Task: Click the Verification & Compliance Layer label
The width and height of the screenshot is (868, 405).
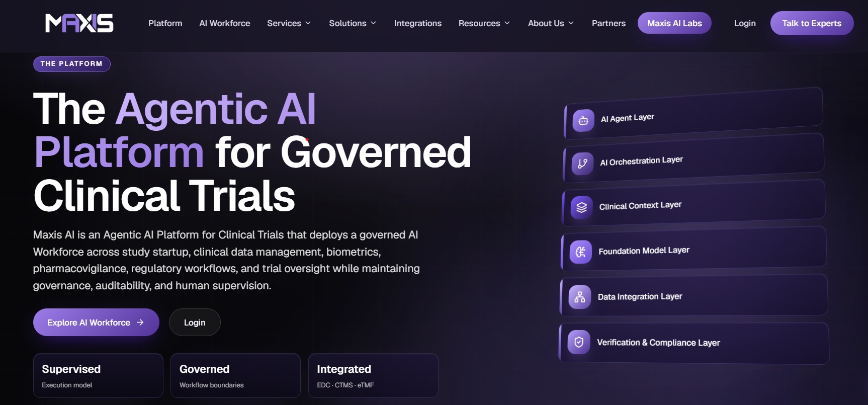Action: point(659,343)
